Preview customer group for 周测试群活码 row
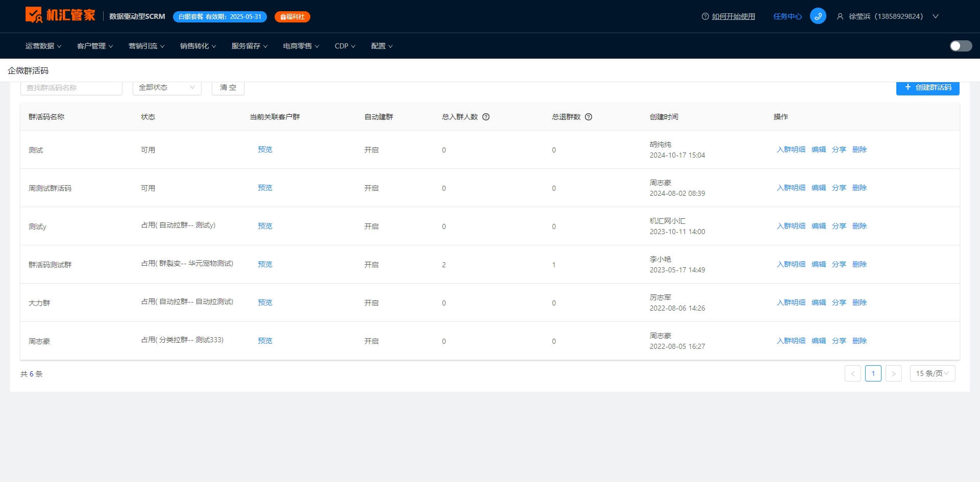 [x=265, y=188]
